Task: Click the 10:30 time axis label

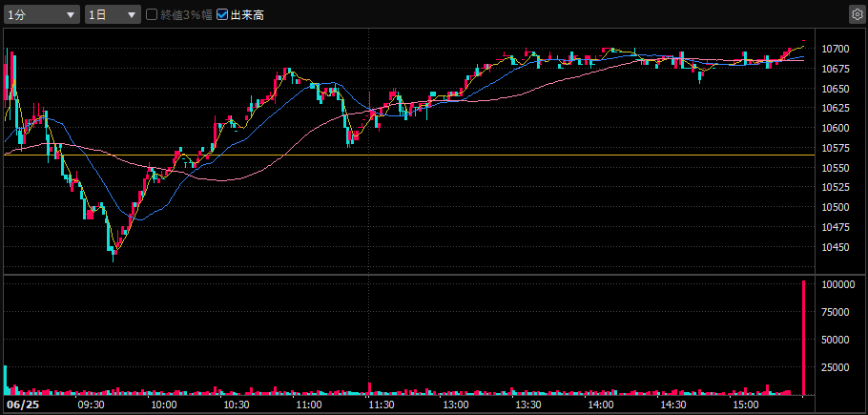Action: 237,405
